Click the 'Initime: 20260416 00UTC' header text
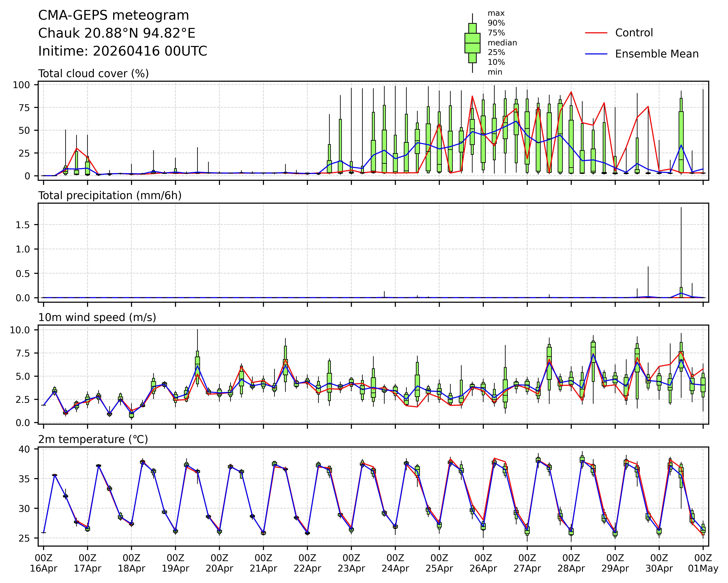This screenshot has height=583, width=728. 123,51
